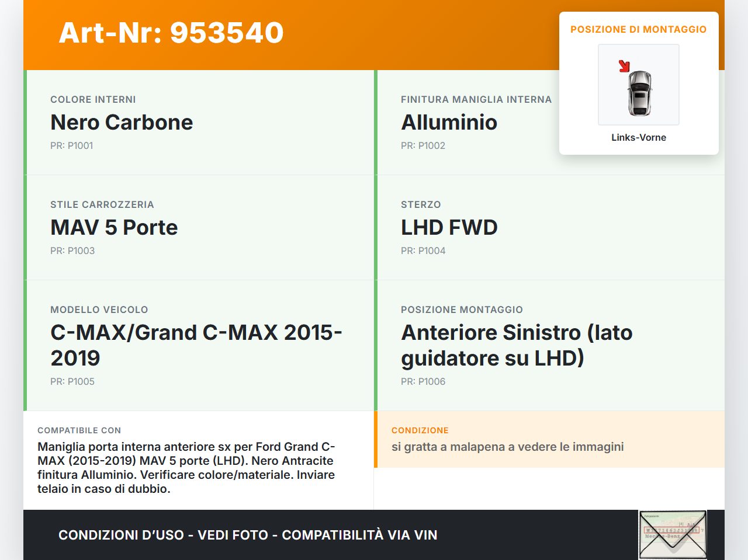Select the Anteriore Sinistro mounting position text

click(517, 345)
